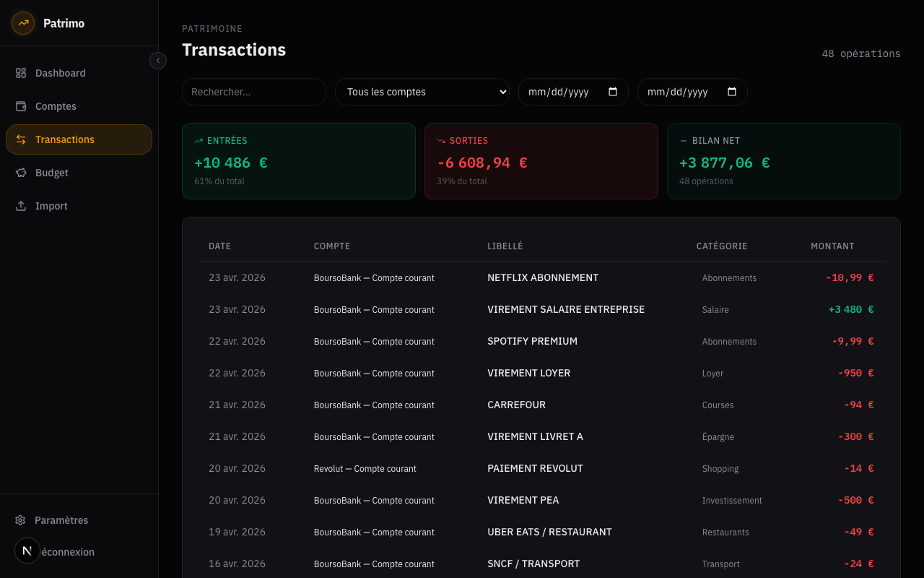Open the Dashboard section from the sidebar
The height and width of the screenshot is (578, 924).
tap(60, 72)
